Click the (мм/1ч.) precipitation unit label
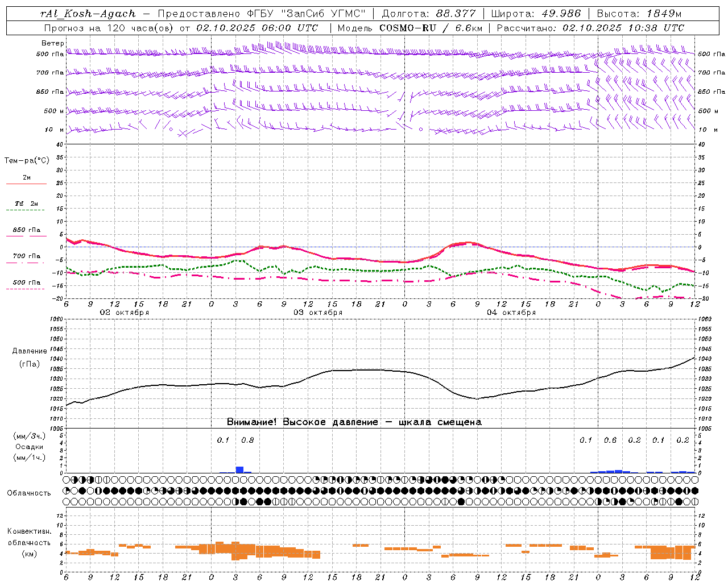 tap(30, 458)
